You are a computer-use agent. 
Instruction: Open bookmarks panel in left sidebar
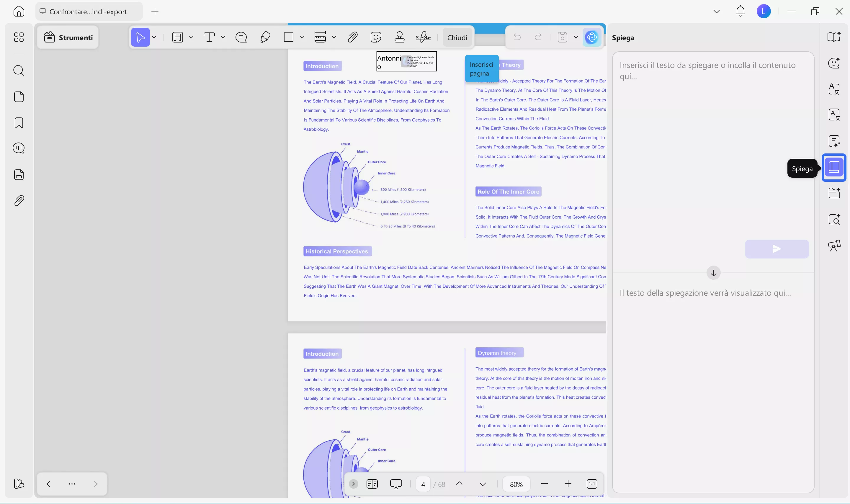click(19, 122)
